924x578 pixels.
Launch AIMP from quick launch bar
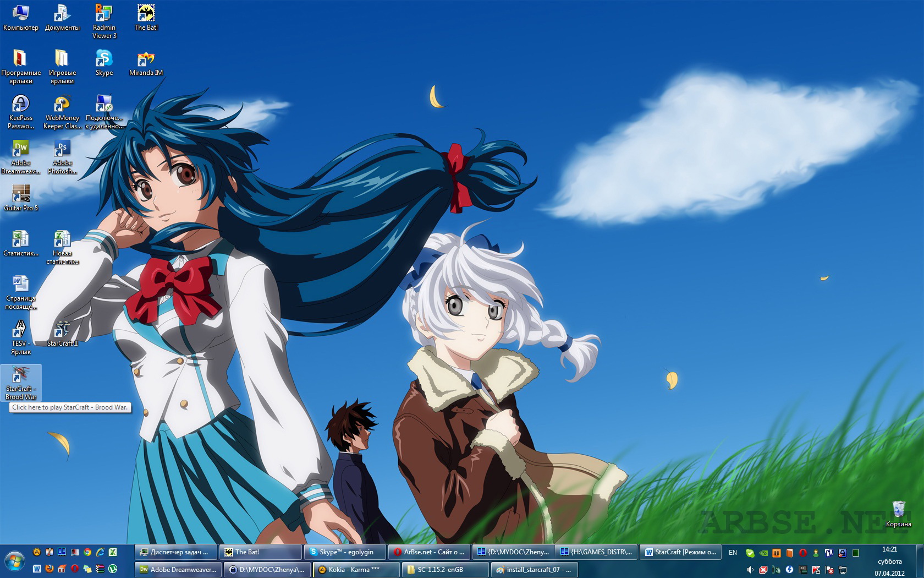37,552
